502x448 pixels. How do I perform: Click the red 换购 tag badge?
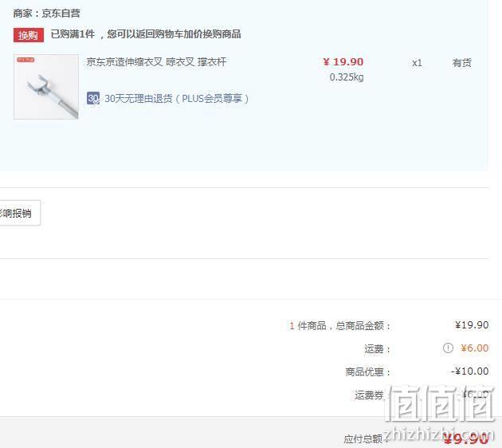click(x=29, y=35)
